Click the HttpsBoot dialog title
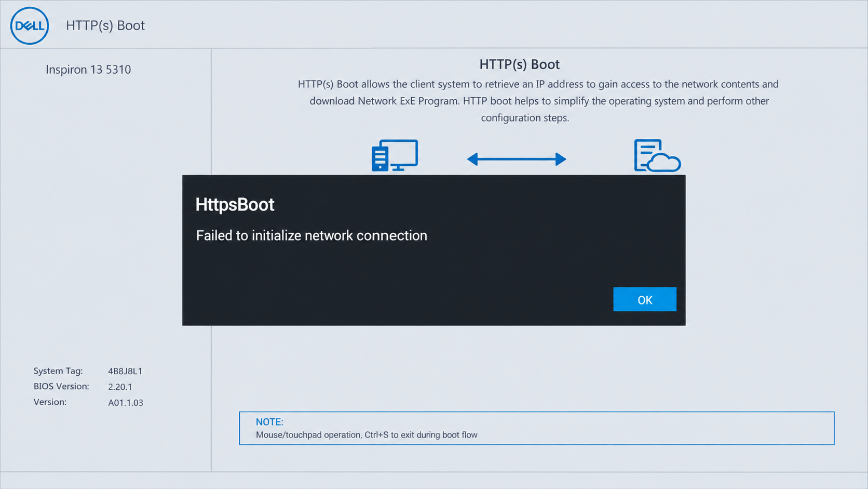This screenshot has width=868, height=489. (235, 205)
